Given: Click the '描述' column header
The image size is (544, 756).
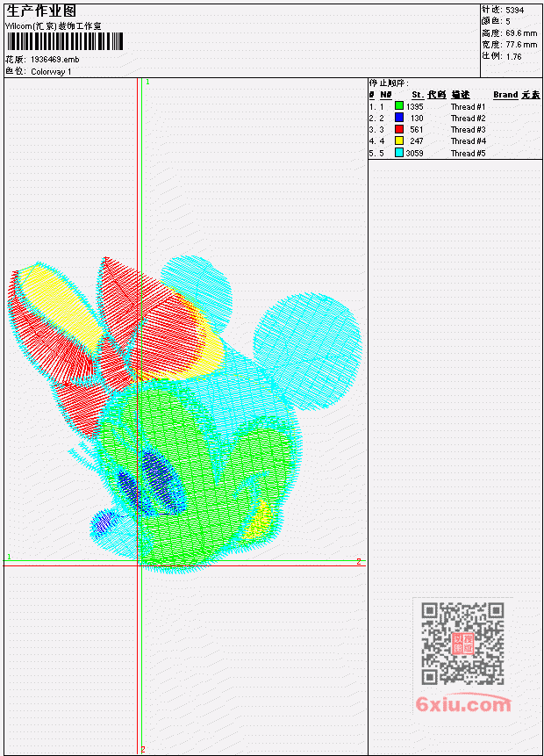Looking at the screenshot, I should click(460, 95).
